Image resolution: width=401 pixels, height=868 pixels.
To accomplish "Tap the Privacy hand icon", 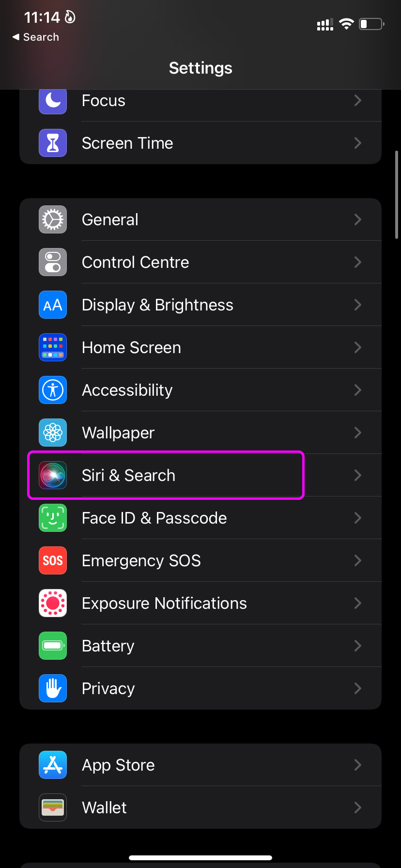I will coord(53,688).
